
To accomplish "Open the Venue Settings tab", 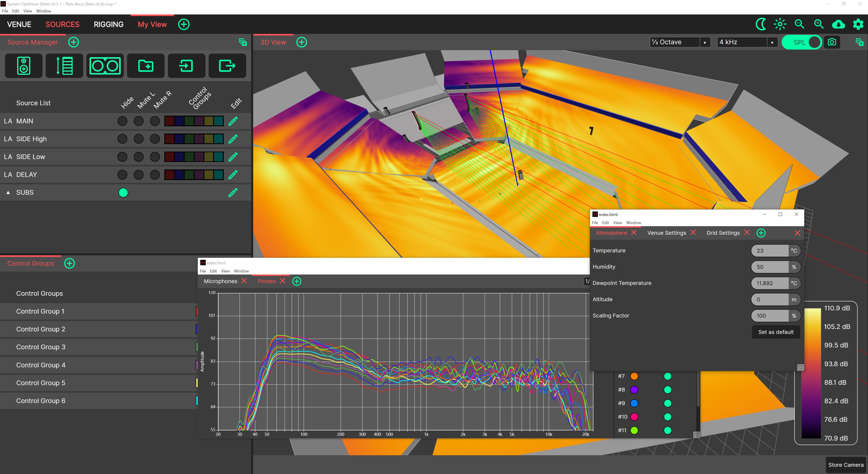I will (x=666, y=233).
